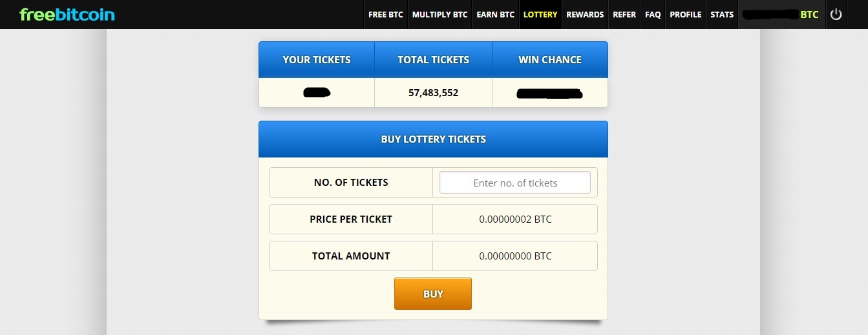This screenshot has height=335, width=868.
Task: Open the LOTTERY tab in the top navigation
Action: tap(540, 14)
